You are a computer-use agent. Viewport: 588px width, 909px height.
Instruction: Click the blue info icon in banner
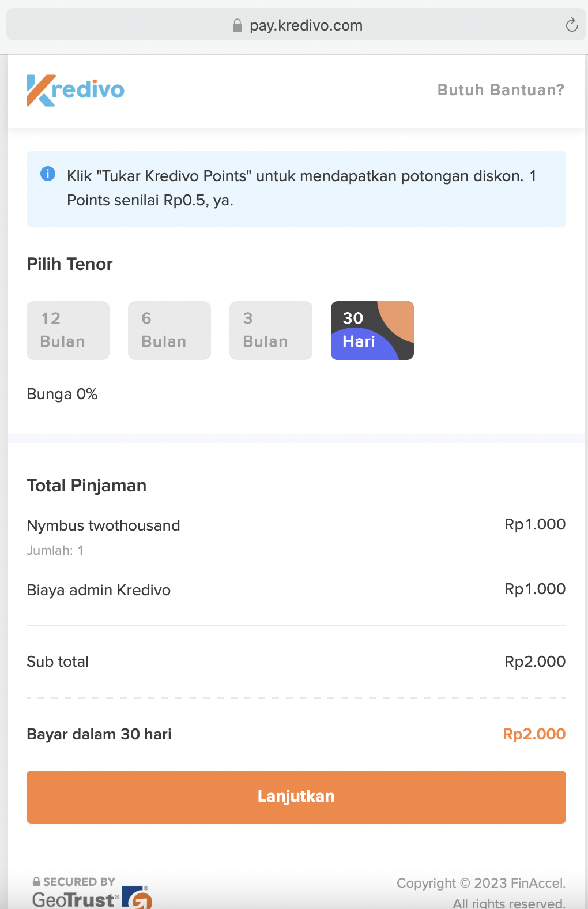click(x=48, y=173)
